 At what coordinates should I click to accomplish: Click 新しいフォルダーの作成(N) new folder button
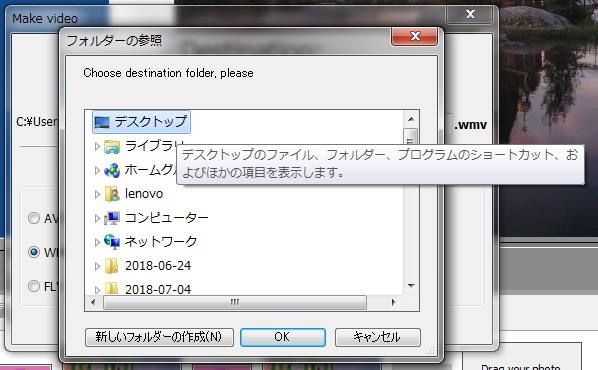[x=159, y=337]
